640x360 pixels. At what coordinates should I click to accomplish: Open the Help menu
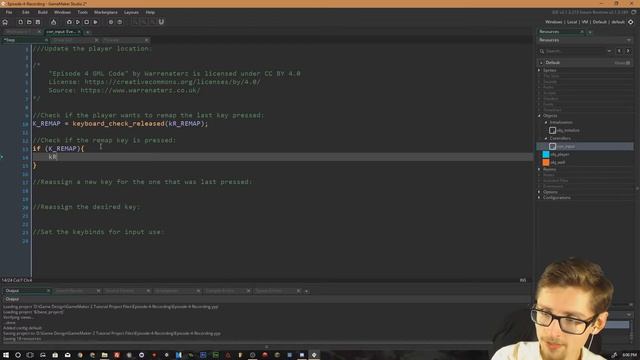[150, 12]
